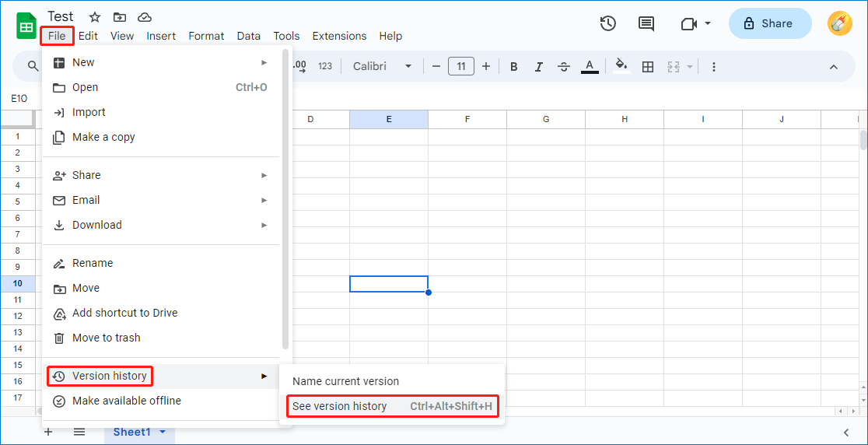Click the move to folder icon
The image size is (868, 445).
119,17
